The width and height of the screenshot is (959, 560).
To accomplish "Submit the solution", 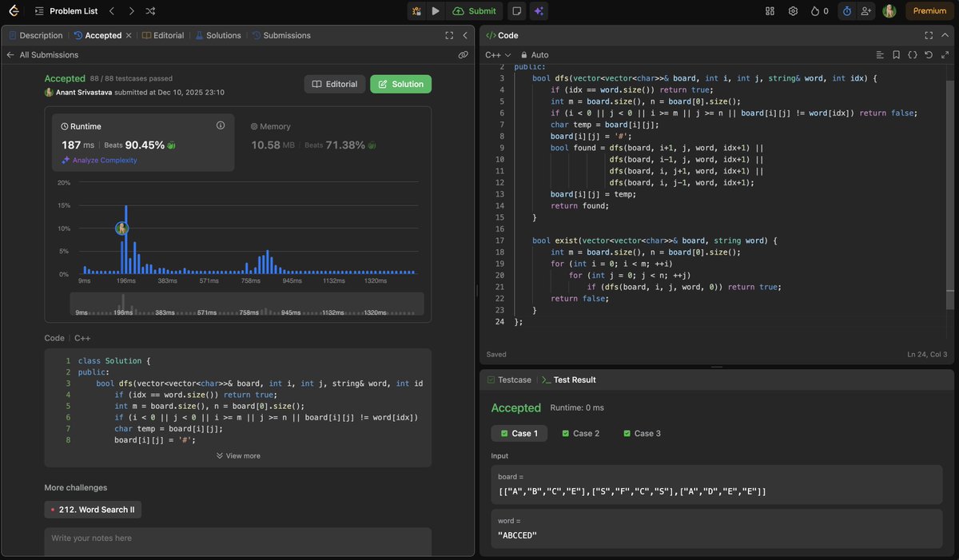I will (x=474, y=11).
